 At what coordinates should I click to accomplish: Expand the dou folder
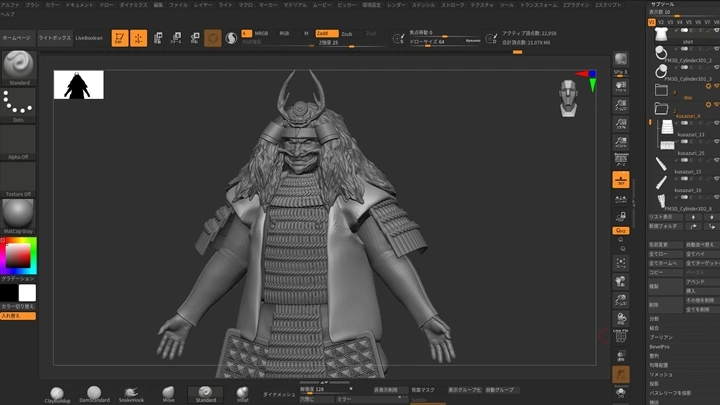click(661, 90)
